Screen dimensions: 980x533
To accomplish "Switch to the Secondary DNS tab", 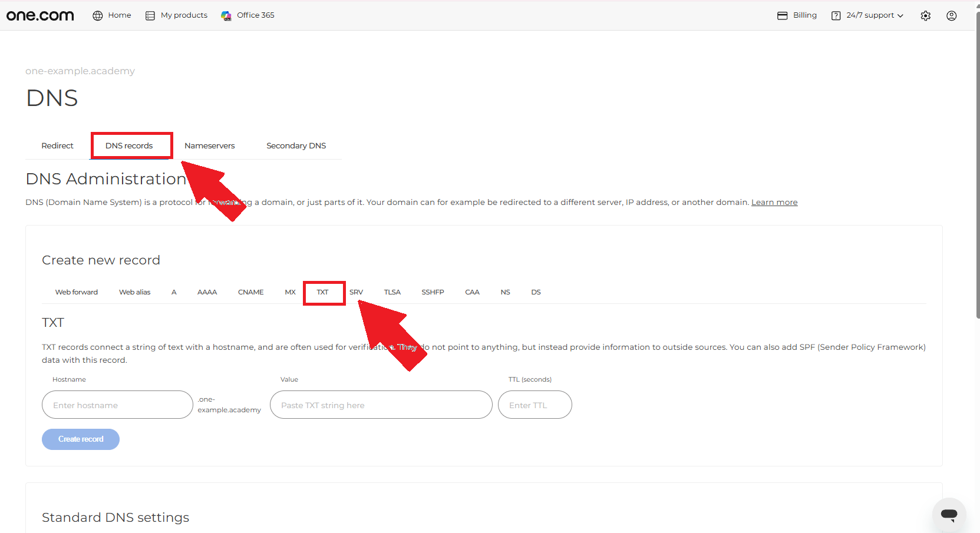I will point(296,145).
